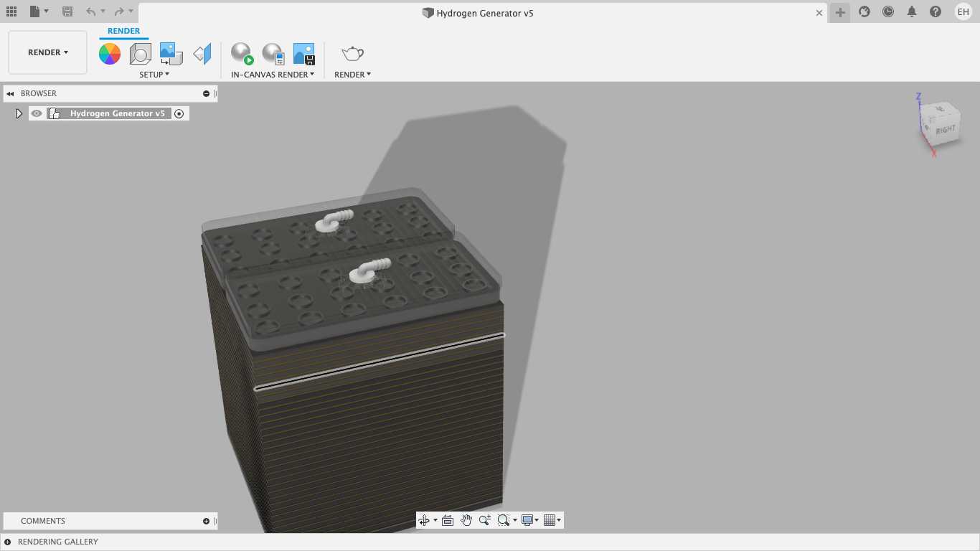This screenshot has width=980, height=551.
Task: Open In-Canvas Render Settings
Action: tap(273, 54)
